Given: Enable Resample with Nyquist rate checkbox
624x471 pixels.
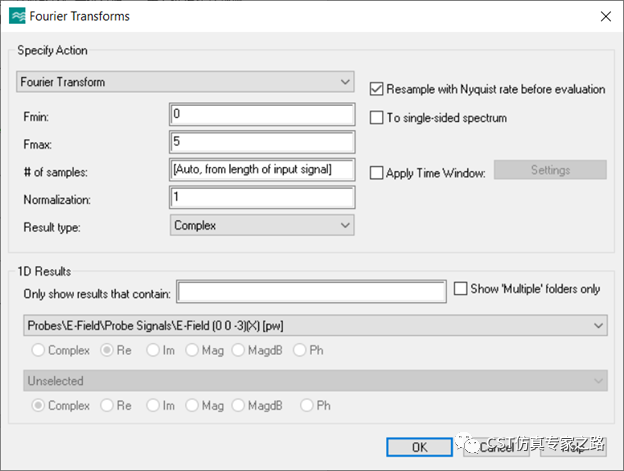Looking at the screenshot, I should [376, 89].
